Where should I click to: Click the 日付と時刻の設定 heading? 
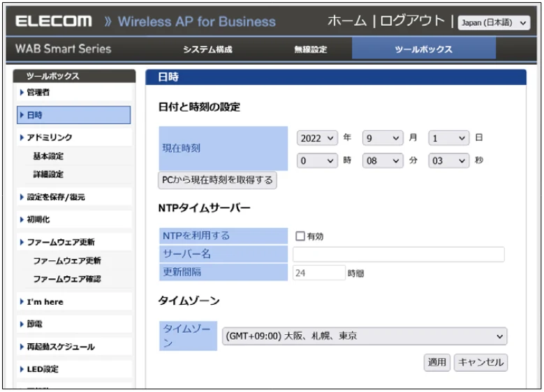[x=199, y=107]
